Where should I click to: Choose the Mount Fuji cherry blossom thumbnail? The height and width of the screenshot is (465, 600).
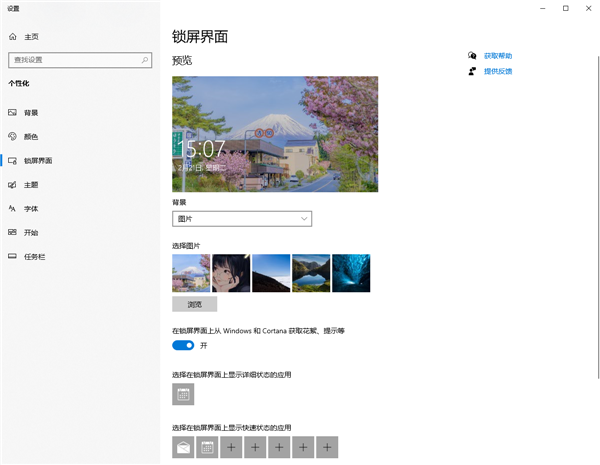pyautogui.click(x=191, y=273)
